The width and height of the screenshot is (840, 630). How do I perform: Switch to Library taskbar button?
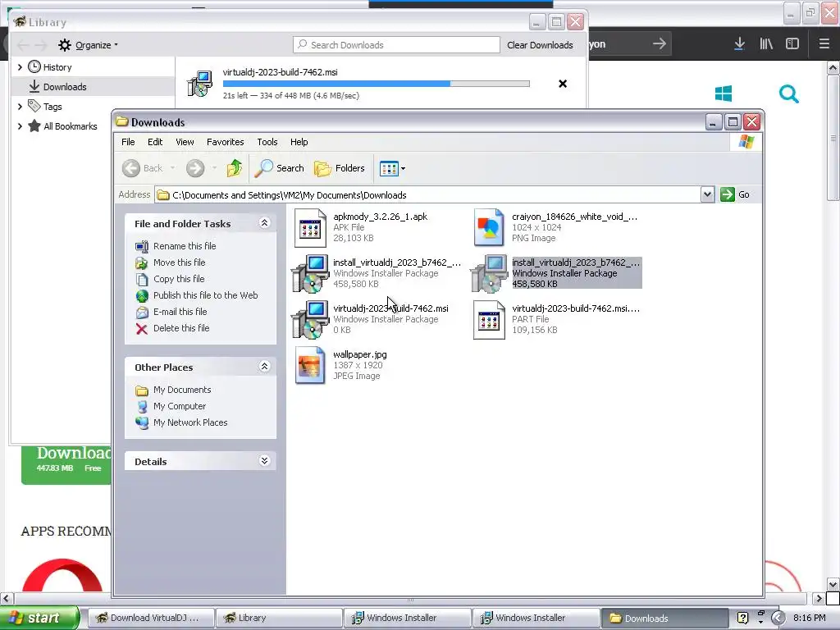279,619
